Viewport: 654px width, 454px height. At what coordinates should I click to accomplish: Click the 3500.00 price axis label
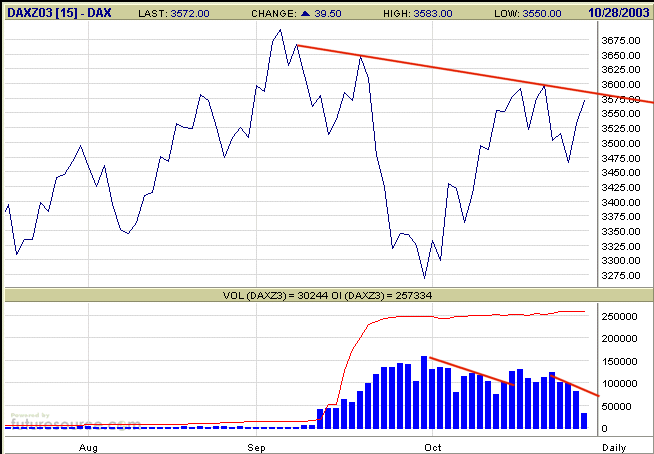(621, 144)
